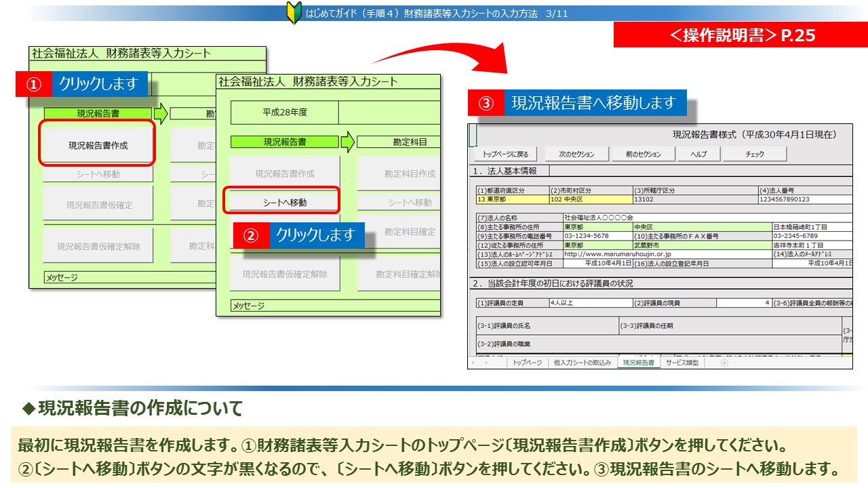Viewport: 868px width, 488px height.
Task: Click greyed シートへ移動 under 勘定科目作成
Action: click(399, 202)
